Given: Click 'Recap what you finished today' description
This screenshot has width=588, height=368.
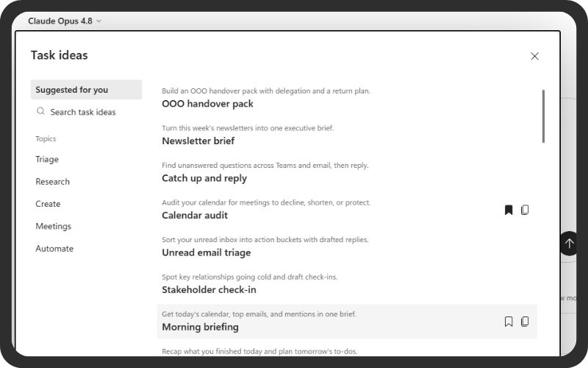Looking at the screenshot, I should tap(259, 352).
